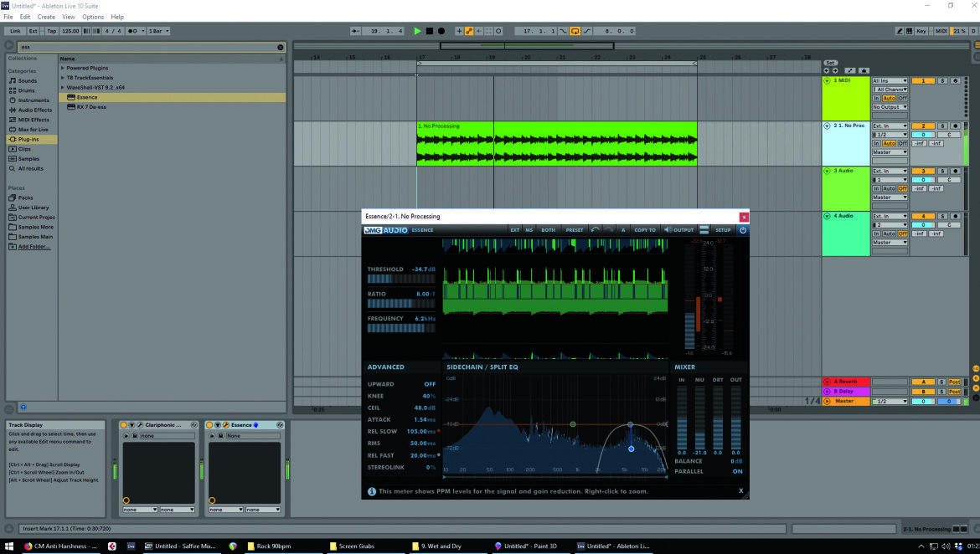
Task: Open the No Output dropdown on track 1
Action: click(x=890, y=107)
